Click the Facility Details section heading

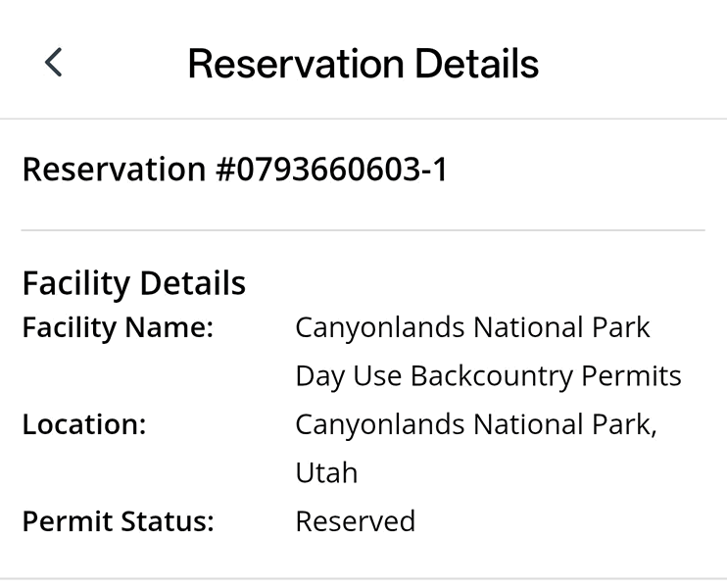point(133,283)
